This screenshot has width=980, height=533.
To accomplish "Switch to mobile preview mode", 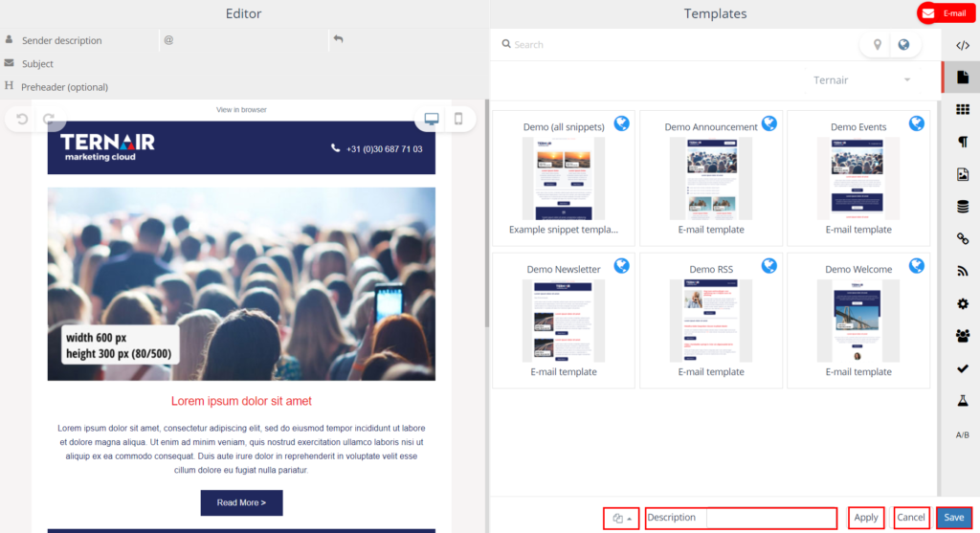I will (x=458, y=119).
